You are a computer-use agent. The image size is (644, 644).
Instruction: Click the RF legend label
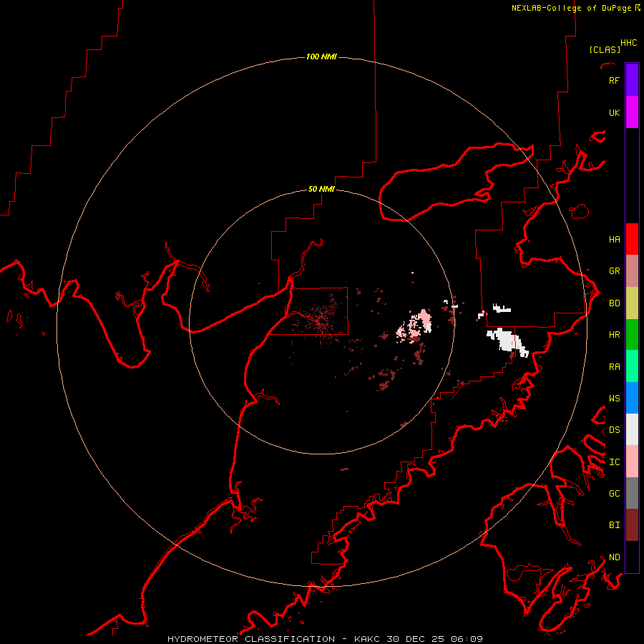(x=614, y=81)
